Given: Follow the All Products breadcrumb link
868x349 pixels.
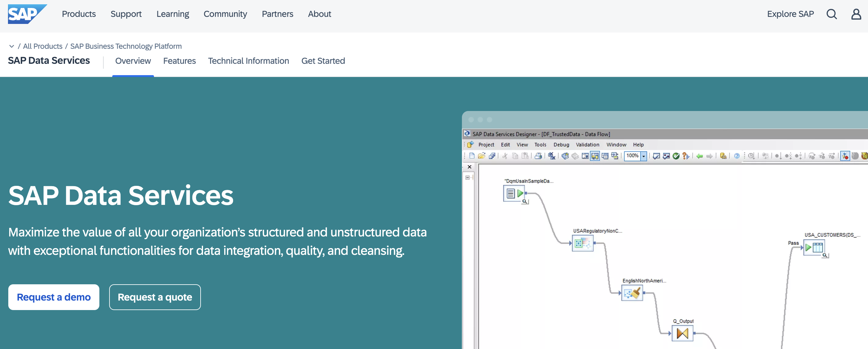Looking at the screenshot, I should tap(43, 46).
